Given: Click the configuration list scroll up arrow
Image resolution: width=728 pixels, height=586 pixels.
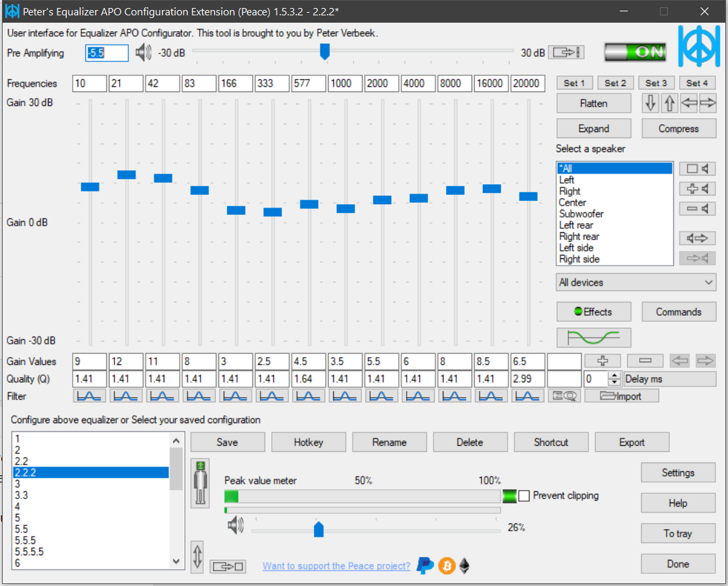Looking at the screenshot, I should (176, 441).
